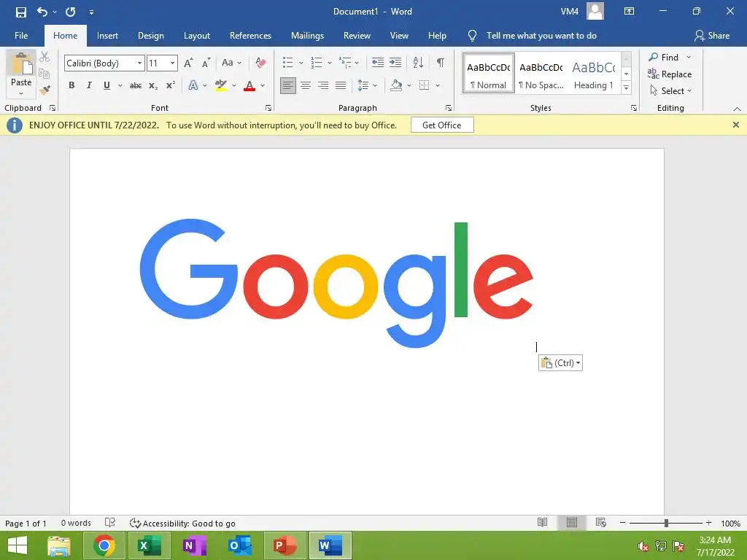Open the font name Calibri (Body) dropdown

[139, 63]
